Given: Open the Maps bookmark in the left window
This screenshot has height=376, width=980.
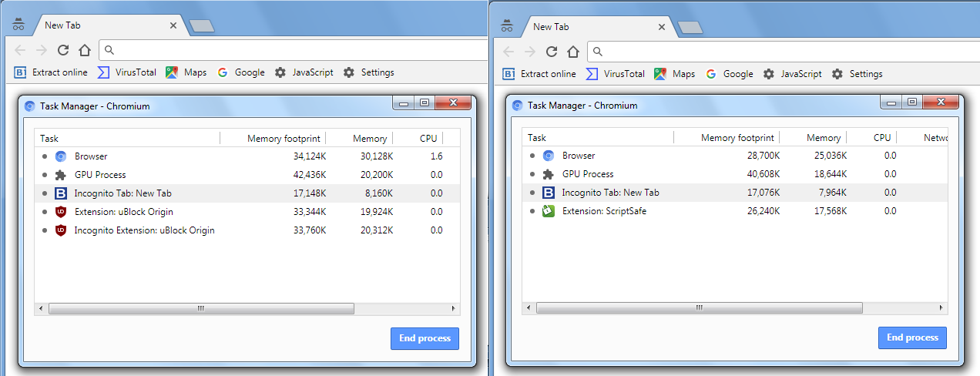Looking at the screenshot, I should coord(186,72).
